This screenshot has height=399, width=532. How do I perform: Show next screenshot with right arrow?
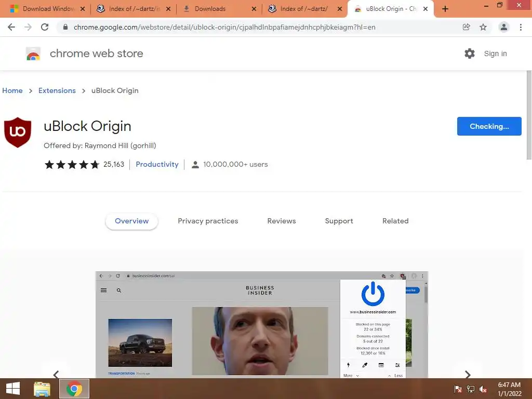point(468,374)
